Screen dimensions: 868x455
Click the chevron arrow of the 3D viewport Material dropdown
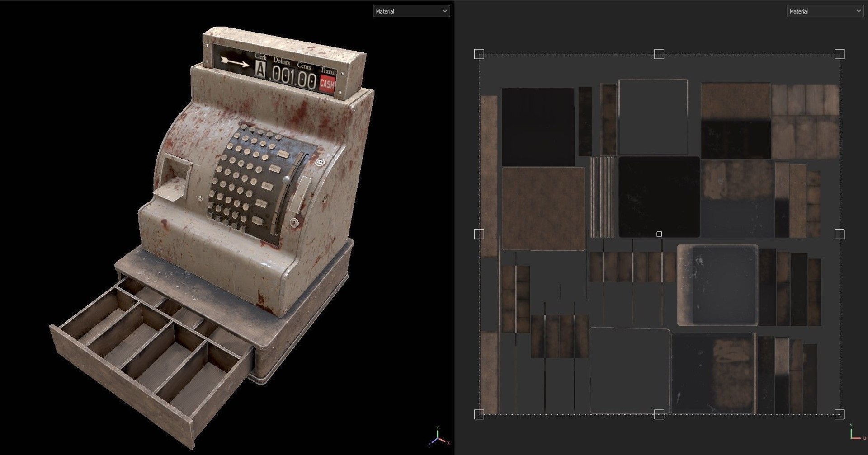(x=445, y=11)
